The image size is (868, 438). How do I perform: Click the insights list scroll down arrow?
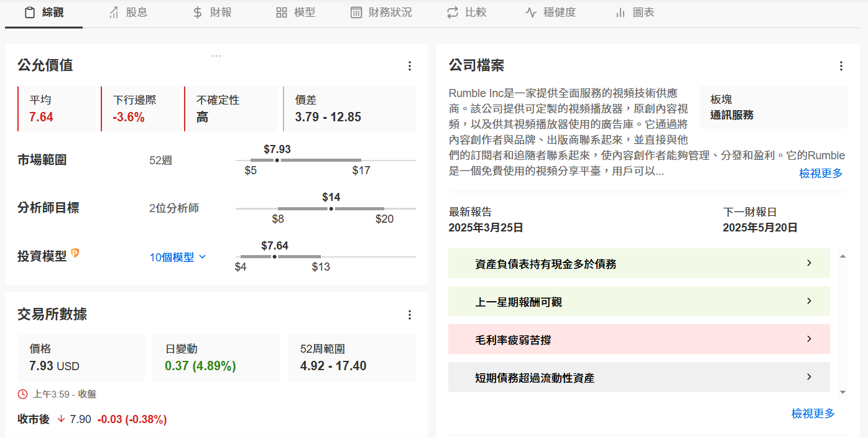pyautogui.click(x=843, y=392)
